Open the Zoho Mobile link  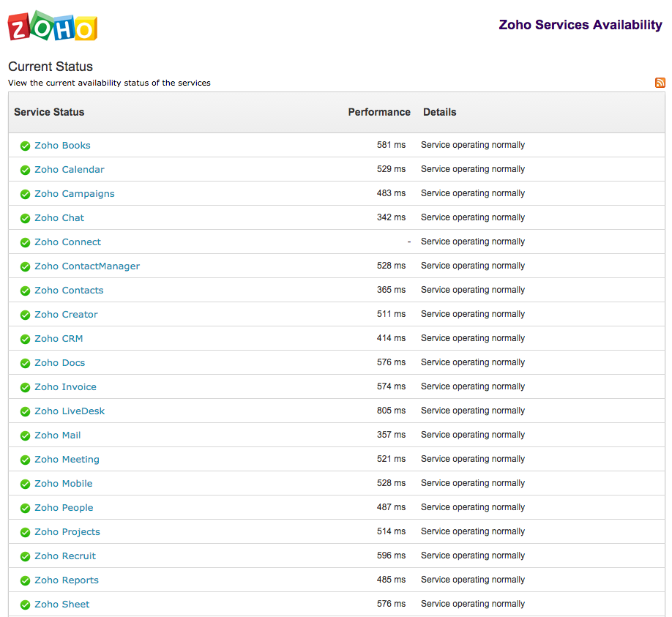tap(64, 483)
